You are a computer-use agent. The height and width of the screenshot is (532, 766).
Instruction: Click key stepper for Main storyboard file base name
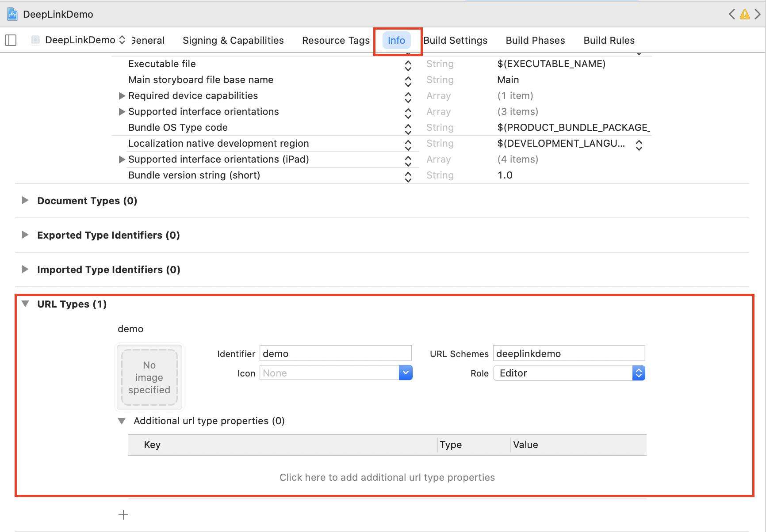(408, 81)
